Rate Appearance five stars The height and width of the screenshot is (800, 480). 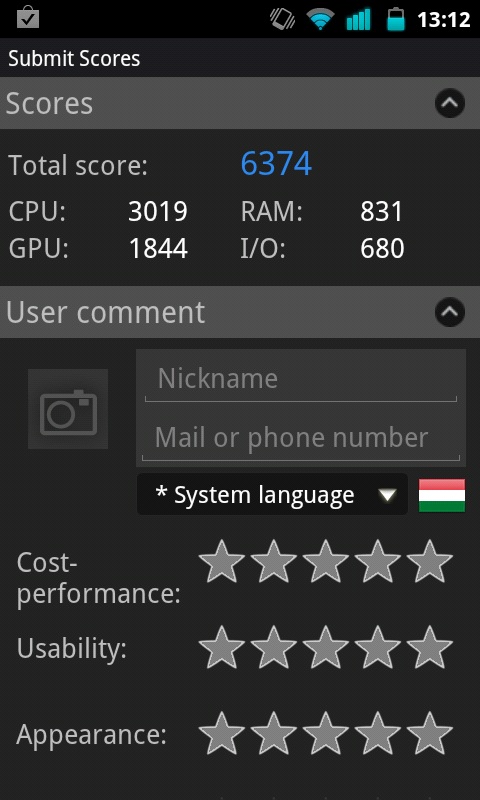(x=430, y=734)
